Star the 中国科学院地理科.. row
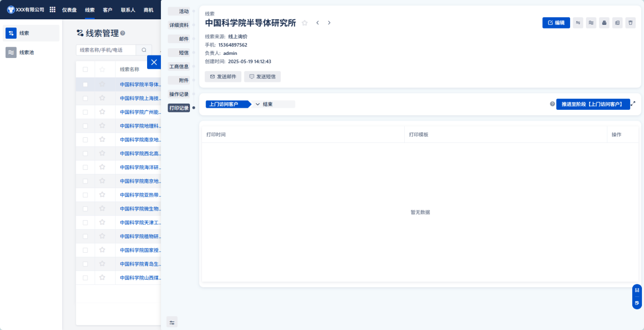 tap(102, 126)
